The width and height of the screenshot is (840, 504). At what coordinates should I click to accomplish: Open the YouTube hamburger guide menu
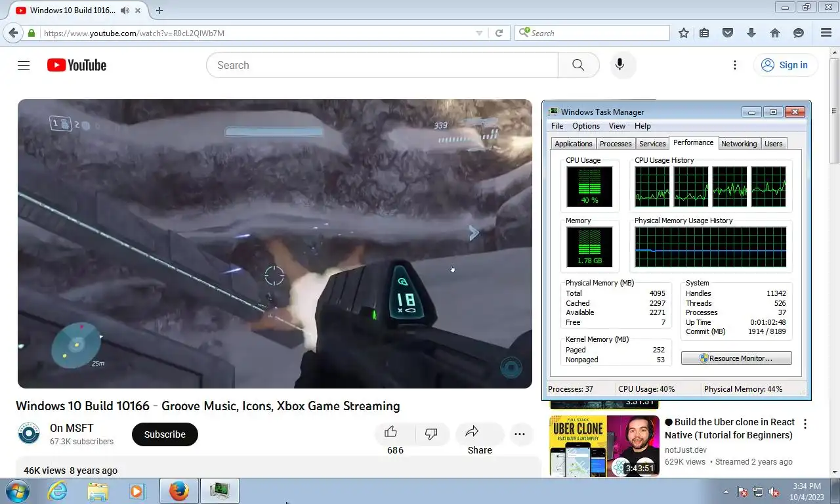[24, 65]
